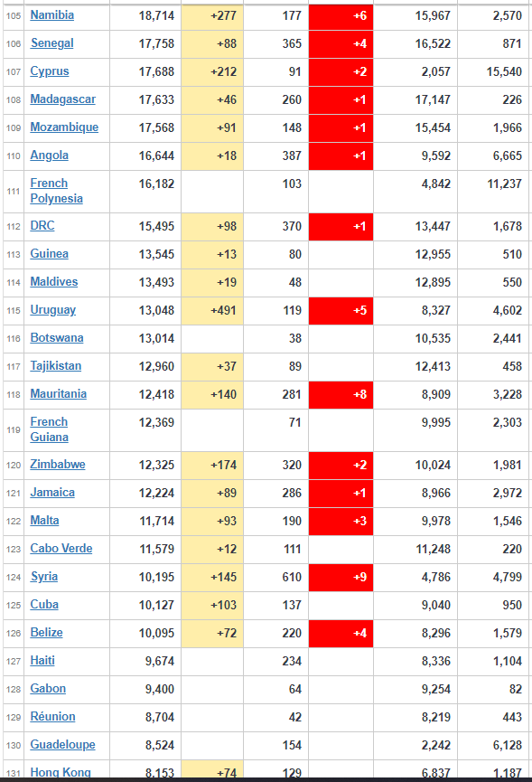Viewport: 532px width, 782px height.
Task: Select the Réunion link
Action: [x=52, y=716]
